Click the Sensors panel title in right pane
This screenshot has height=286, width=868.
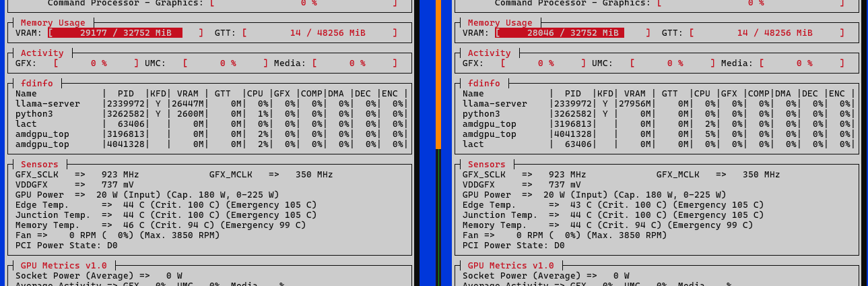(487, 165)
